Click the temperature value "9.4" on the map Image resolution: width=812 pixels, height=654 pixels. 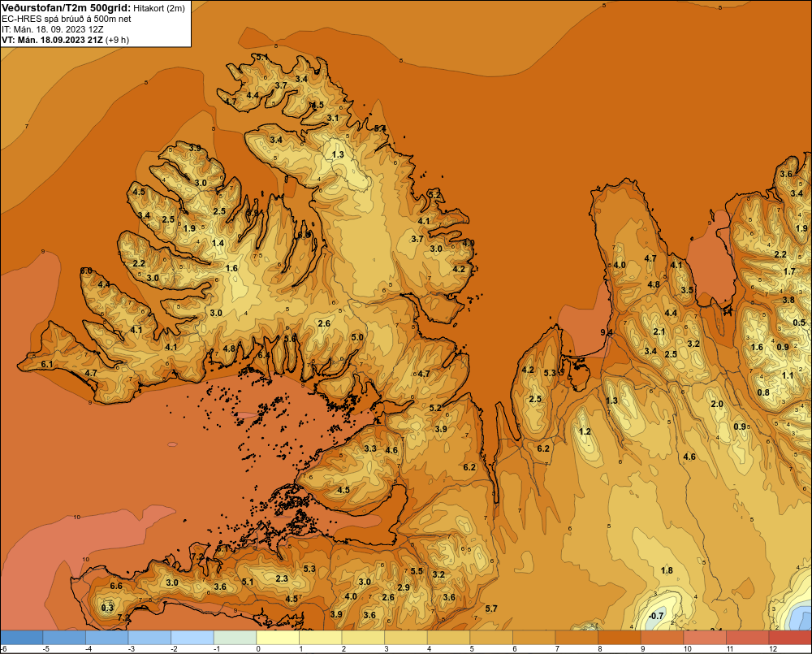[x=607, y=332]
